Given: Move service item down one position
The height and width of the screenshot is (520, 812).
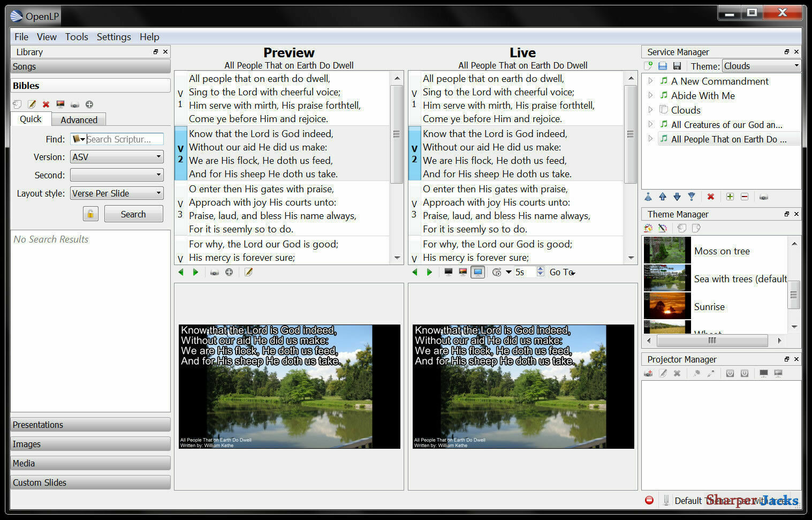Looking at the screenshot, I should tap(677, 197).
